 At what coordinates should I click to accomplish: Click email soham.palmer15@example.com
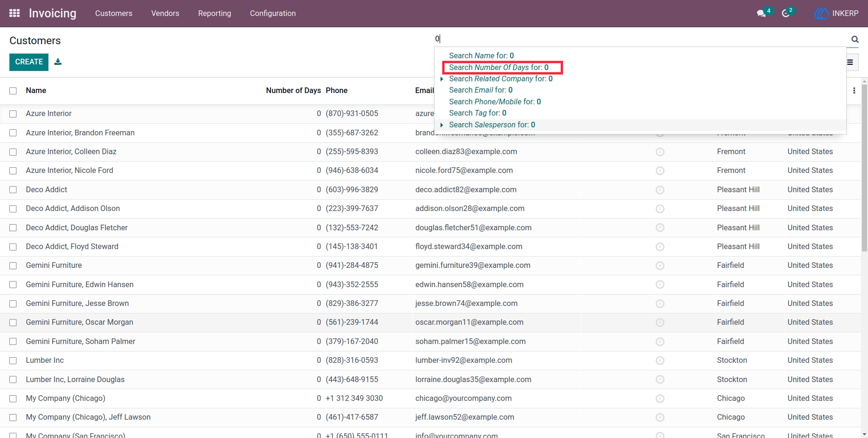pos(470,342)
